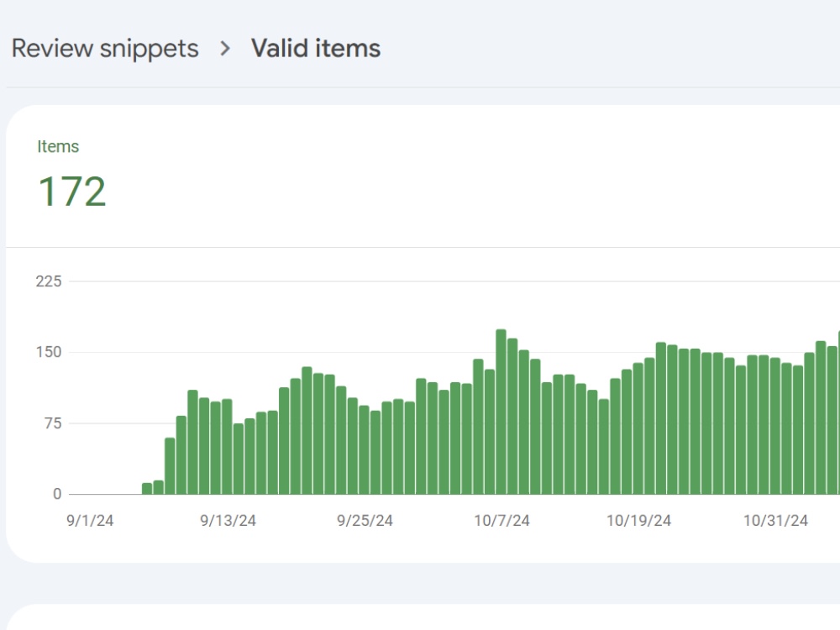Click the 225 y-axis value label
840x630 pixels.
[x=49, y=281]
